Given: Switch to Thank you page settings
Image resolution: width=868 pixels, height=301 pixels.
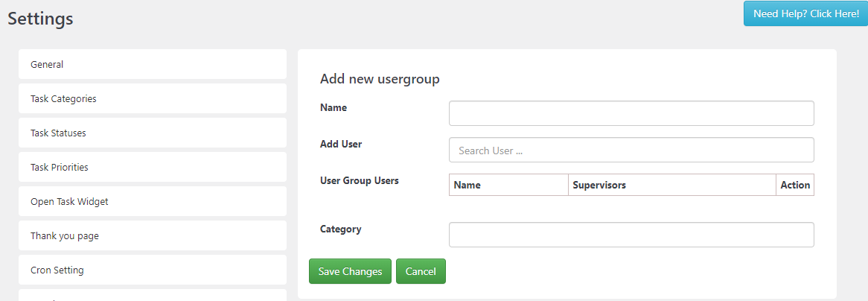Looking at the screenshot, I should (x=152, y=235).
